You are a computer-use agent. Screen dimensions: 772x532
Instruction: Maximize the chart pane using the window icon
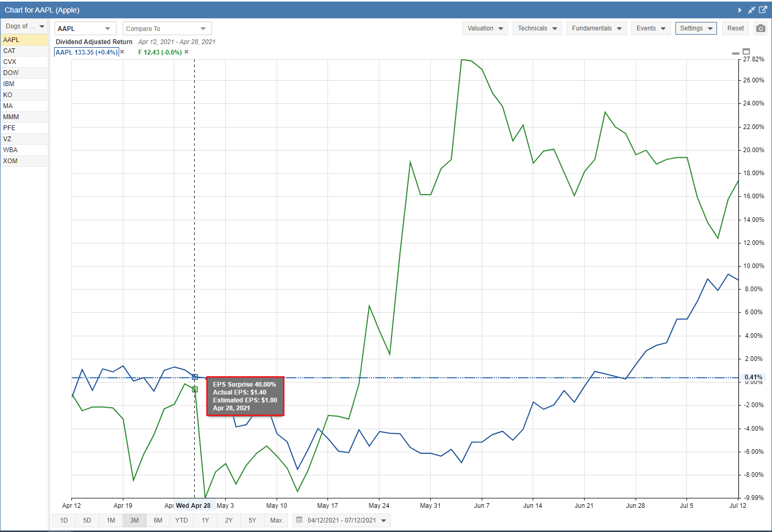(746, 51)
